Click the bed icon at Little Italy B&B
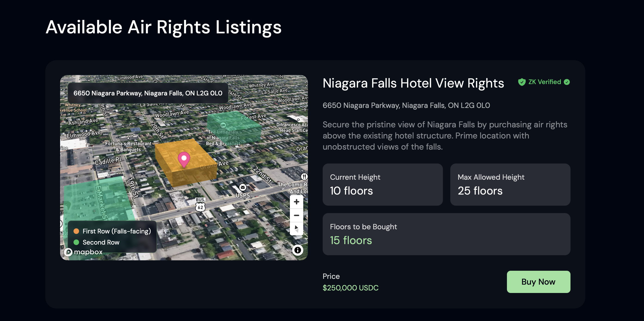 (x=223, y=125)
